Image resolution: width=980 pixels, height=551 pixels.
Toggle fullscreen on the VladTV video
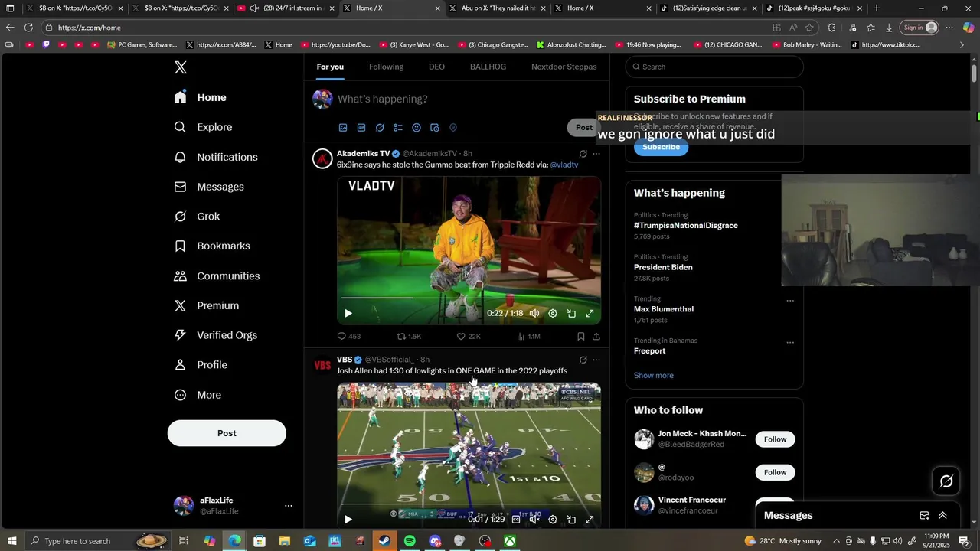(590, 313)
